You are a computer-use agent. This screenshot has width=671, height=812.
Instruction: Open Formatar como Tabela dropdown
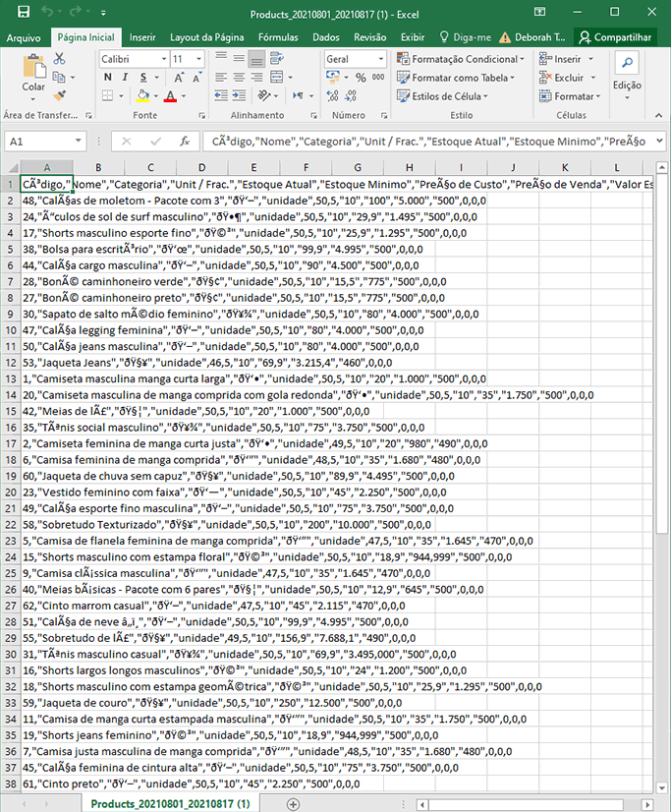456,78
